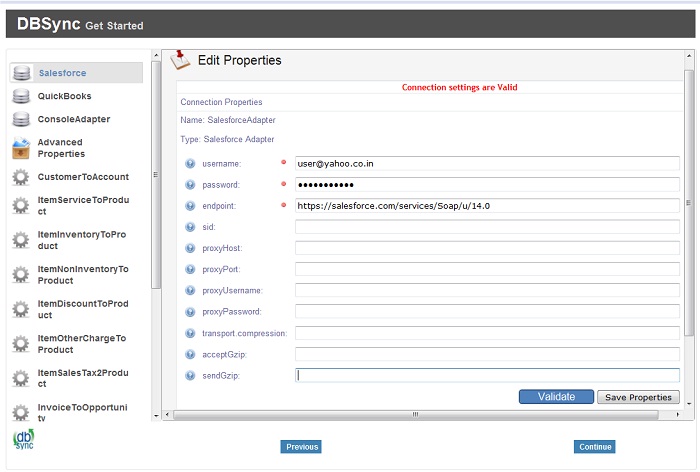Click the Save Properties button
The width and height of the screenshot is (700, 472).
point(638,397)
